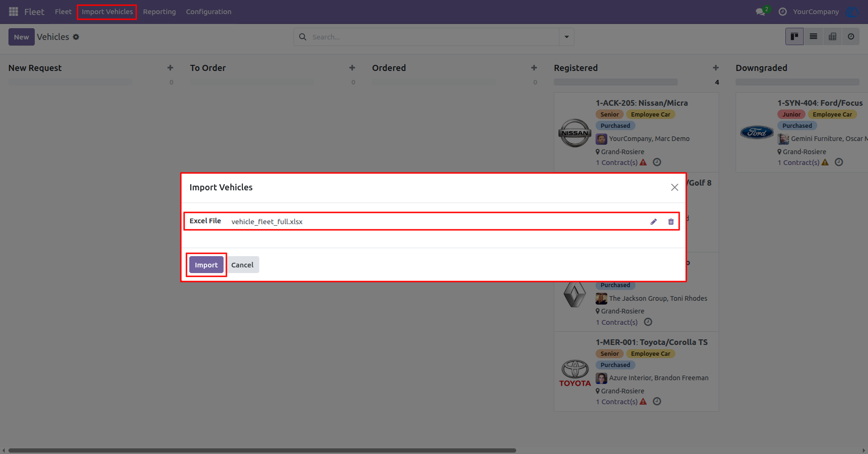This screenshot has width=868, height=454.
Task: Open the conversations chat icon
Action: (x=760, y=12)
